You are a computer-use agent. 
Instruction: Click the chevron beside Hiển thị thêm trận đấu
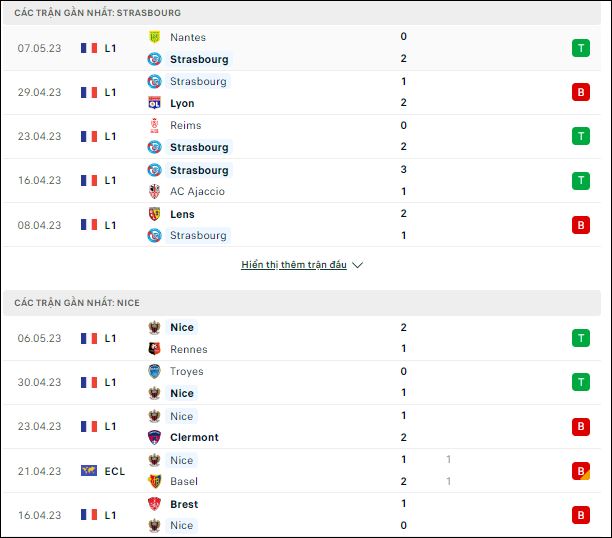357,265
